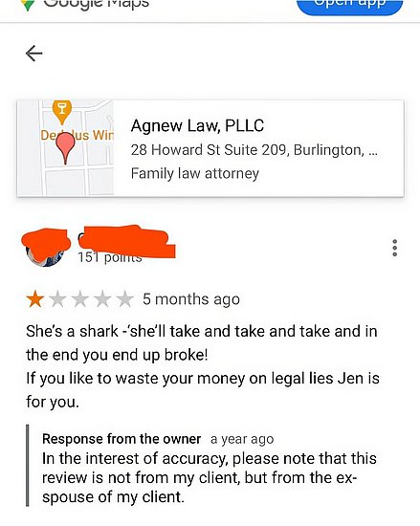The width and height of the screenshot is (420, 526).
Task: Open the three-dot review options menu
Action: point(395,248)
